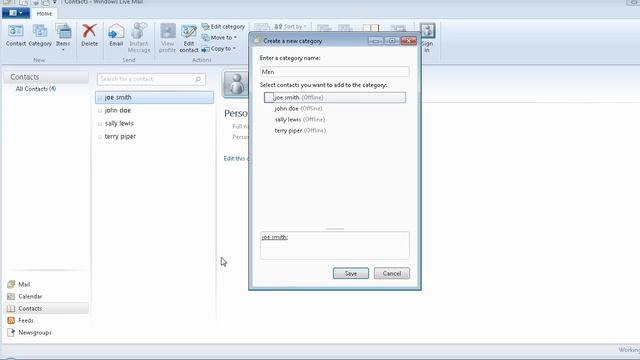Open the Copy to dropdown
640x360 pixels.
coord(218,49)
